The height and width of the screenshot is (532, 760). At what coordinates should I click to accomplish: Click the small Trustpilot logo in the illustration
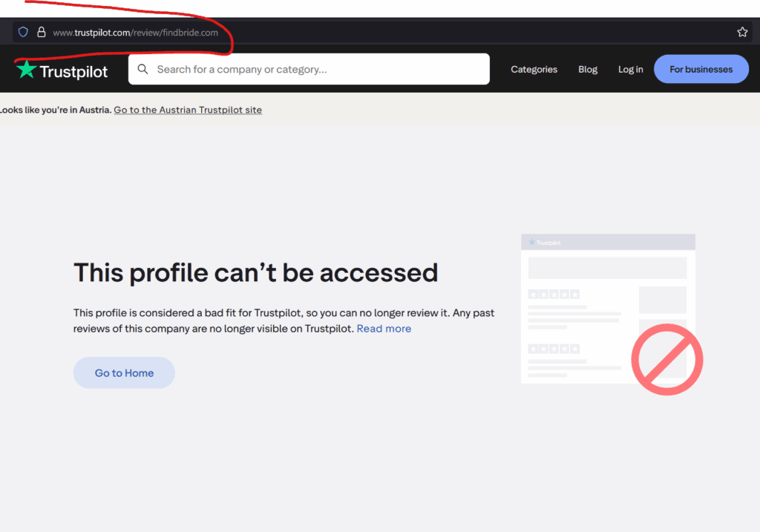coord(546,241)
